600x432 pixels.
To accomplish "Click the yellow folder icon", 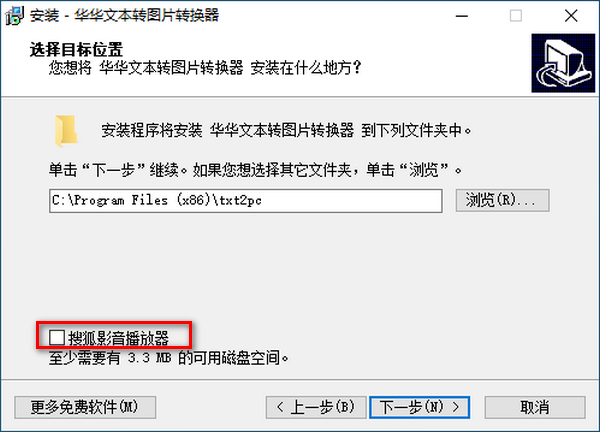I will [66, 131].
